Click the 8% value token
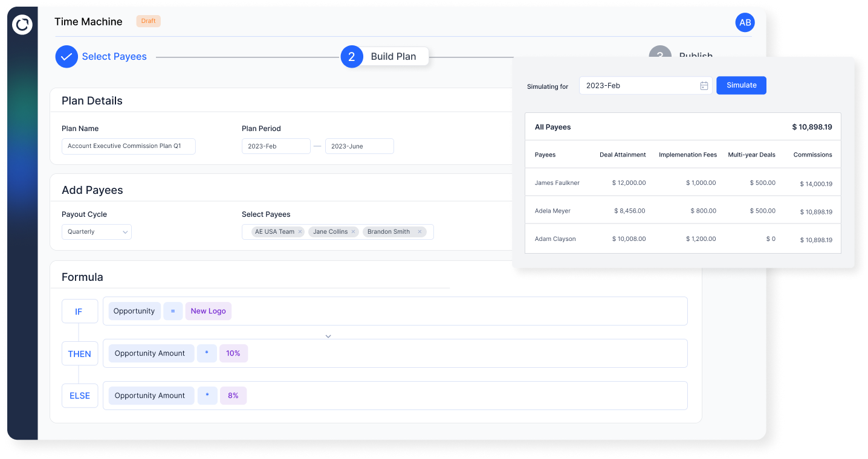 tap(233, 396)
